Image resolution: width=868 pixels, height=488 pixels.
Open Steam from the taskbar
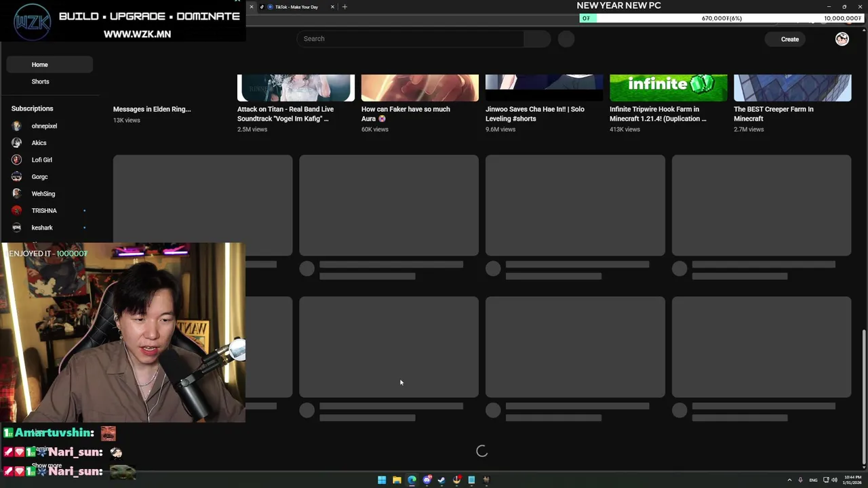pos(441,480)
